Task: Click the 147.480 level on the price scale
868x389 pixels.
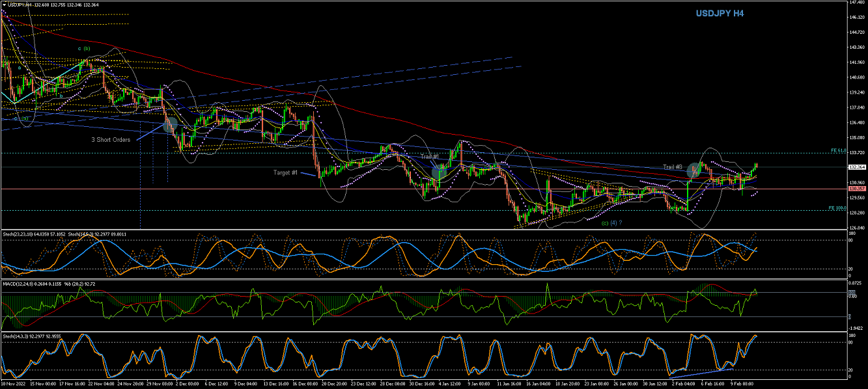Action: tap(856, 3)
